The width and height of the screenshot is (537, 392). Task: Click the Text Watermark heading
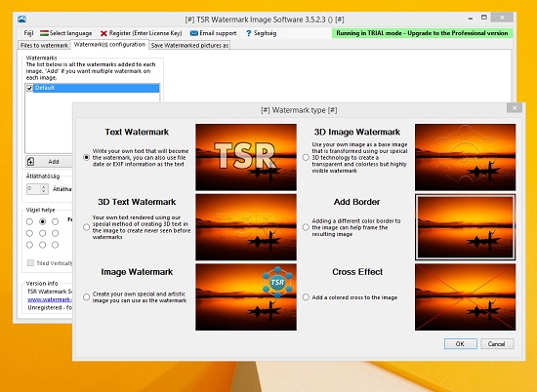(137, 132)
